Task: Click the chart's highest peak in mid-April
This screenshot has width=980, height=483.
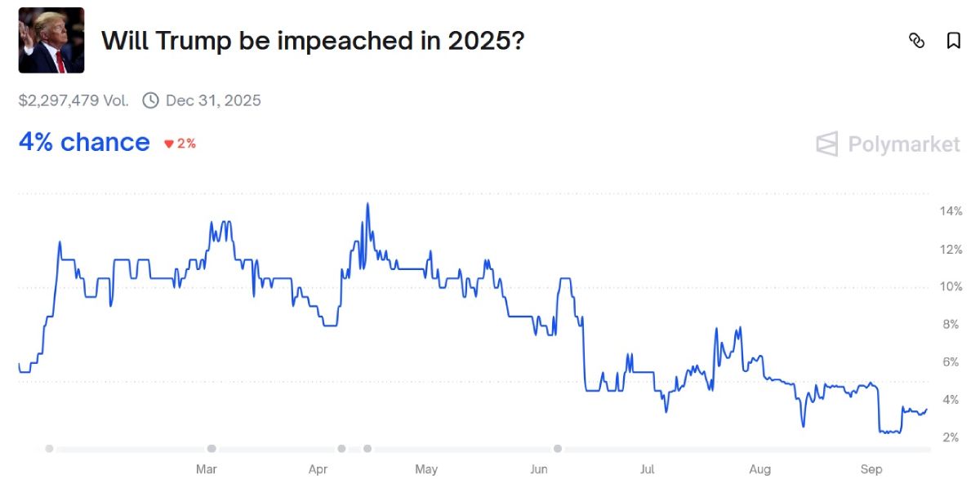Action: pos(367,204)
